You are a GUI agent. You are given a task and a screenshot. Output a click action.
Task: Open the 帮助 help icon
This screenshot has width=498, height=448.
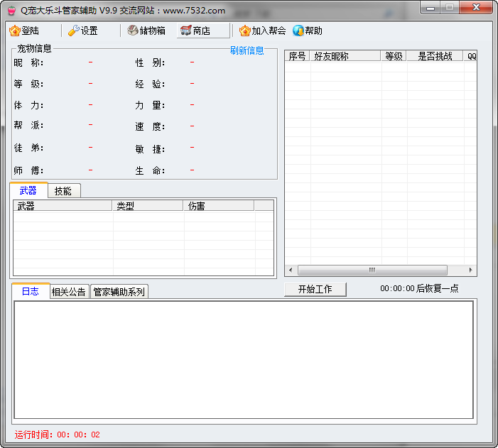point(298,31)
